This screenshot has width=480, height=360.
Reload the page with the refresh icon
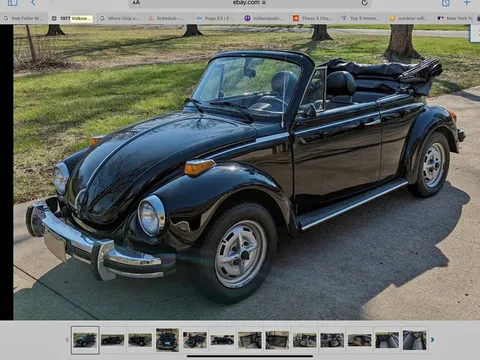pyautogui.click(x=365, y=3)
